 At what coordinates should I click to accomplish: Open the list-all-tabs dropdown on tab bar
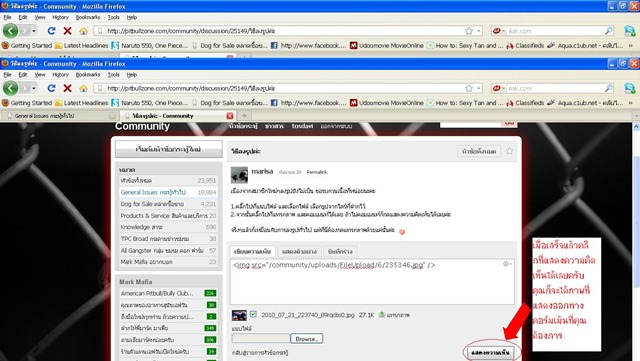coord(636,116)
